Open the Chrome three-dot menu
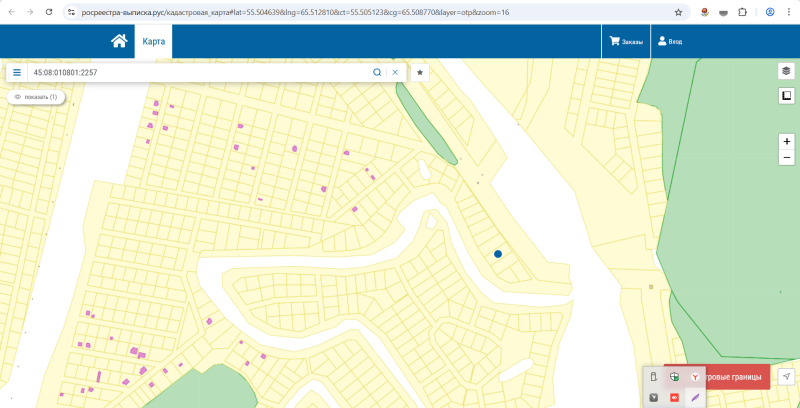800x408 pixels. [789, 12]
